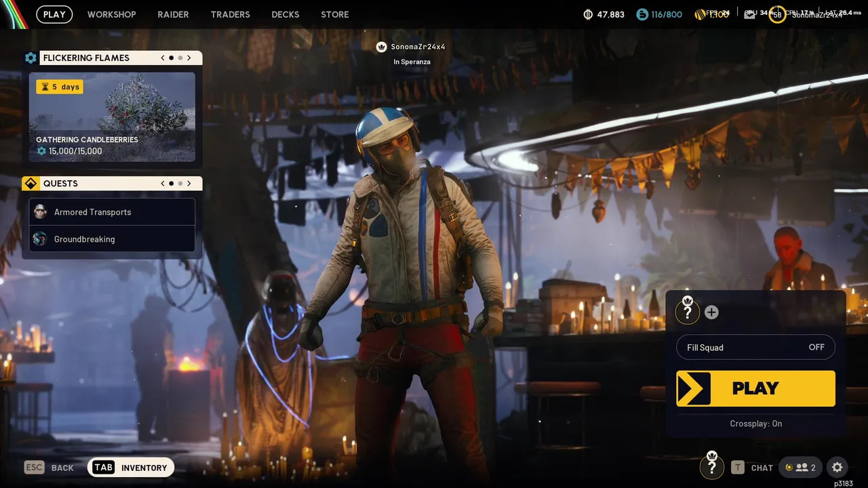Image resolution: width=868 pixels, height=488 pixels.
Task: Click the level 58 ring badge
Action: click(777, 14)
